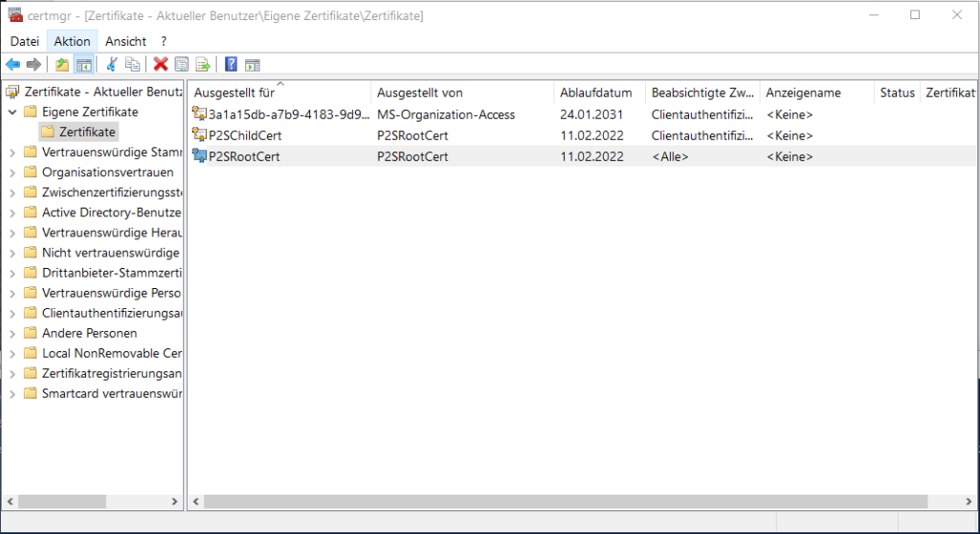Click the list pane scroll right arrow
Viewport: 980px width, 534px height.
click(x=969, y=501)
